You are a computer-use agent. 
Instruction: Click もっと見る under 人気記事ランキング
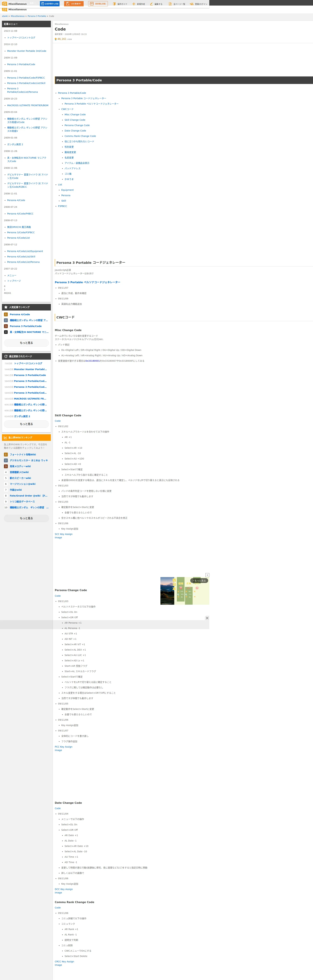click(x=26, y=343)
